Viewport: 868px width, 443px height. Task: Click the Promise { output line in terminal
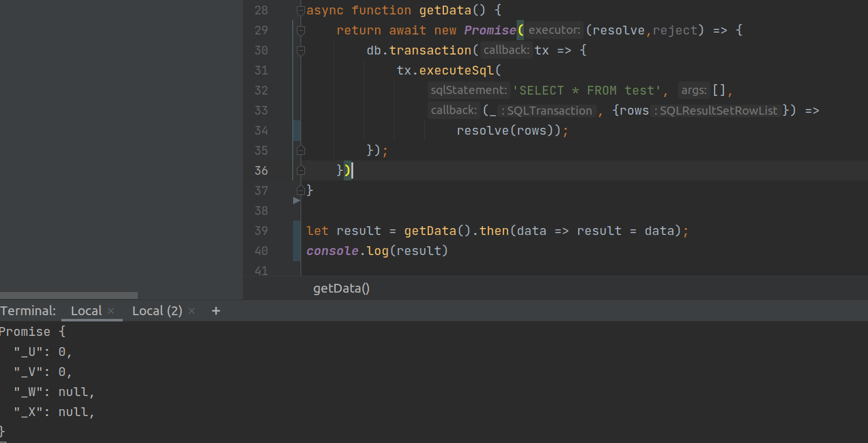click(x=33, y=331)
